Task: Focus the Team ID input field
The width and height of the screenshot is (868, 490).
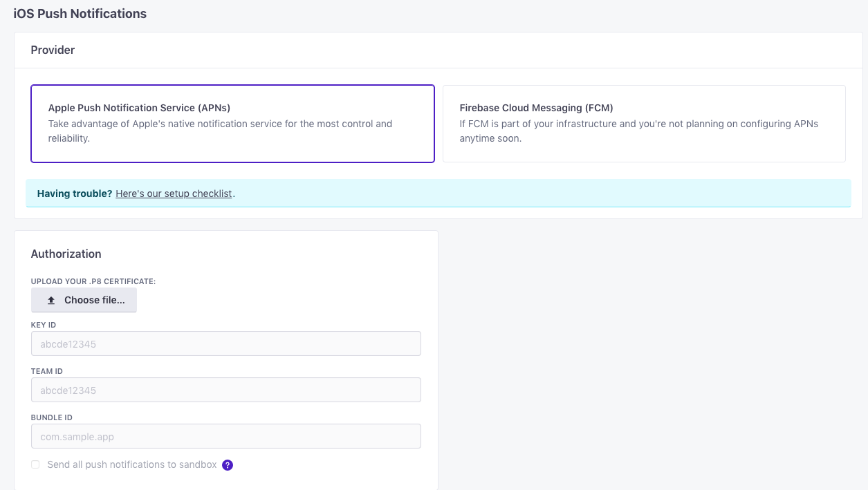Action: pos(226,390)
